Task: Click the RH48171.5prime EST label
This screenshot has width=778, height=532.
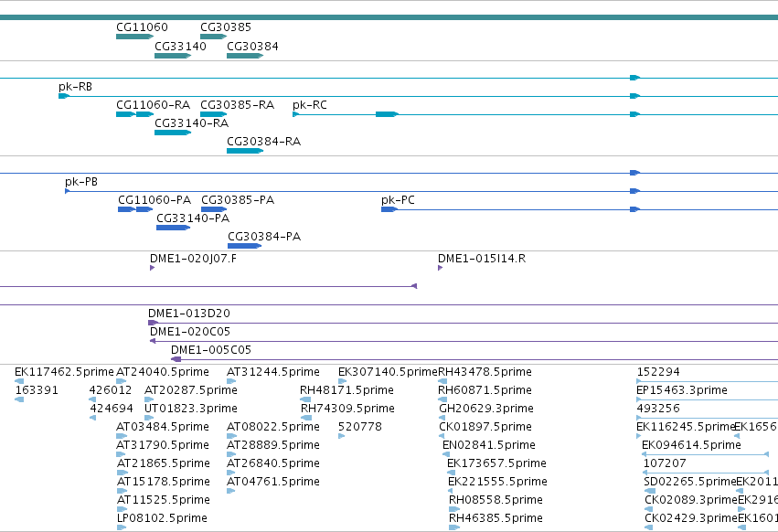Action: point(346,390)
